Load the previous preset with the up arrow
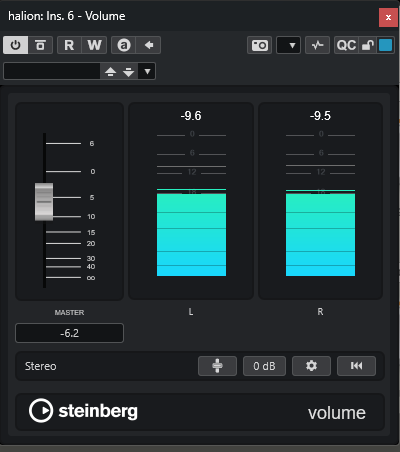The height and width of the screenshot is (452, 400). pos(110,71)
